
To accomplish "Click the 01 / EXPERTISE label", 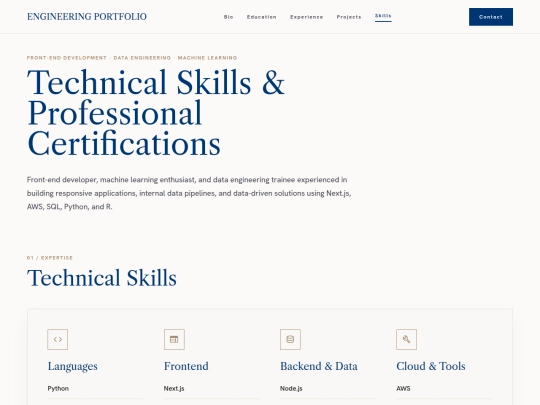I will click(x=50, y=258).
